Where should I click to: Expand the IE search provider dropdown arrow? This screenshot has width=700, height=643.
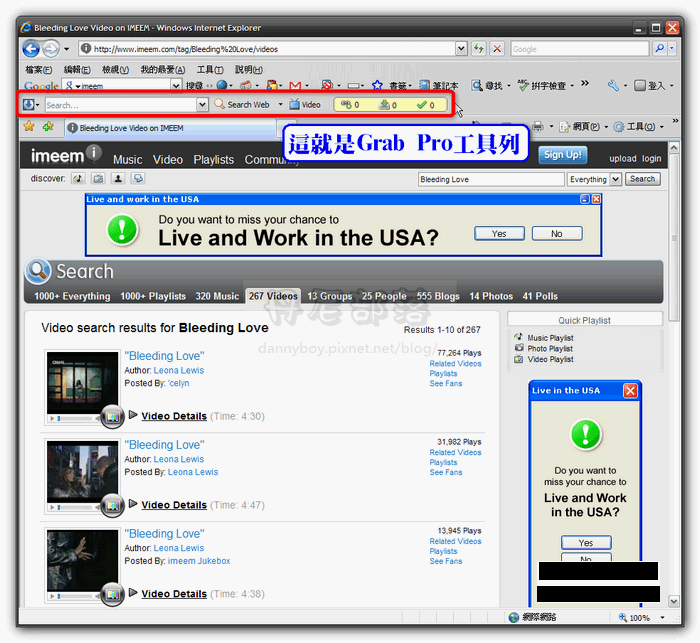click(672, 49)
